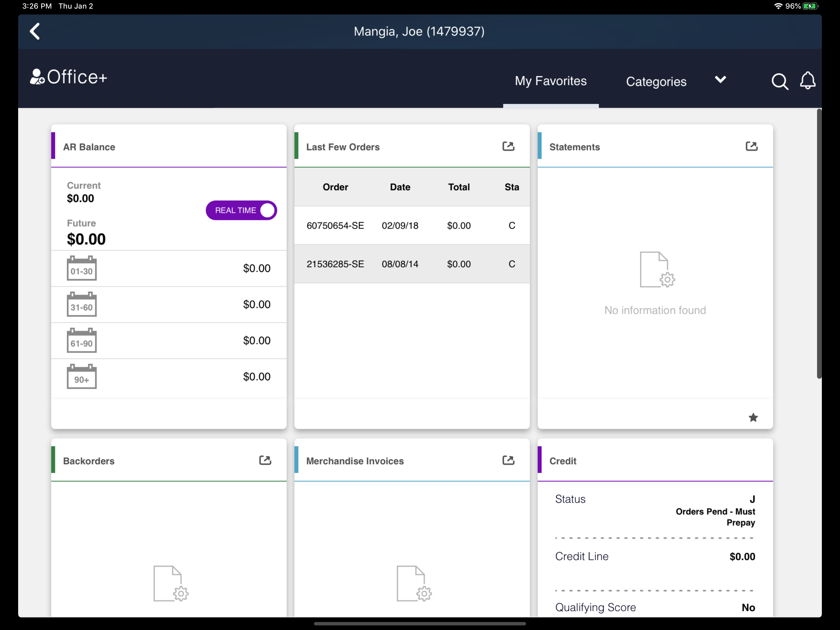840x630 pixels.
Task: Open Merchandise Invoices external link icon
Action: coord(508,461)
